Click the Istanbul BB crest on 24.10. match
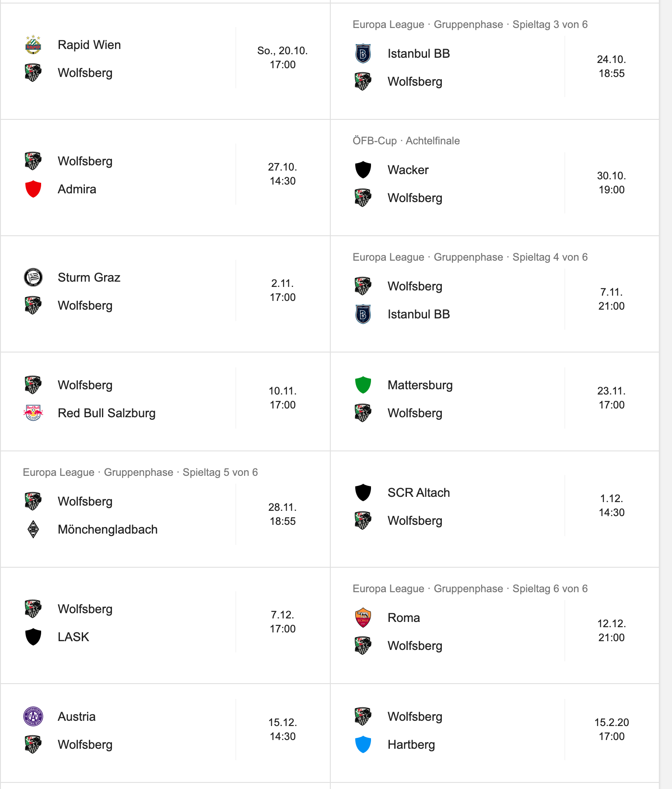 [x=363, y=53]
